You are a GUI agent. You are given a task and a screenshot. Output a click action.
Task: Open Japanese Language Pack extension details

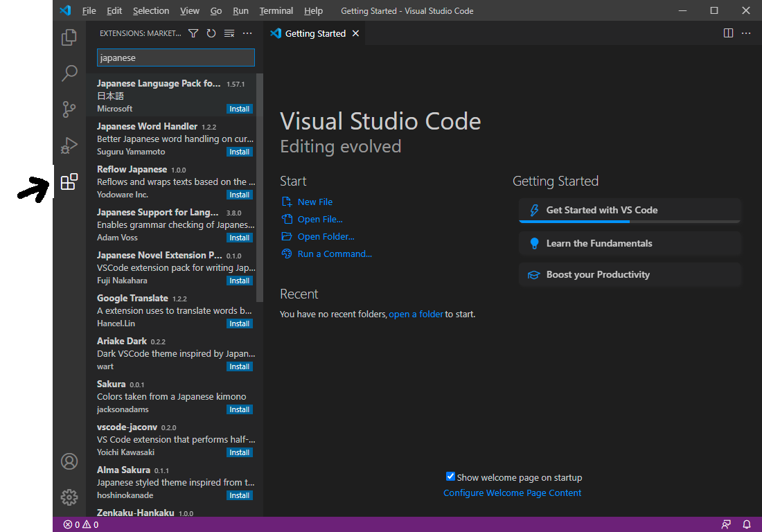coord(171,95)
